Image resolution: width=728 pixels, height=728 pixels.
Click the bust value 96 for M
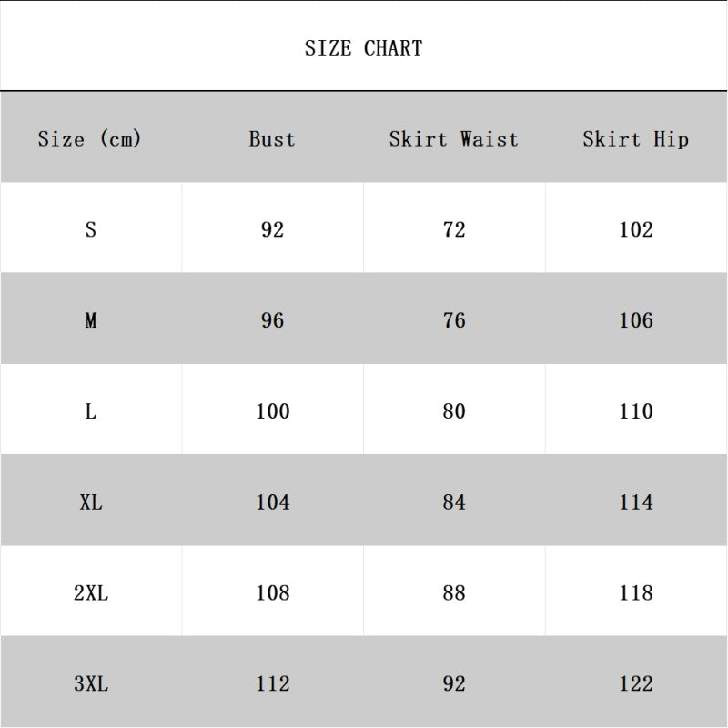272,320
